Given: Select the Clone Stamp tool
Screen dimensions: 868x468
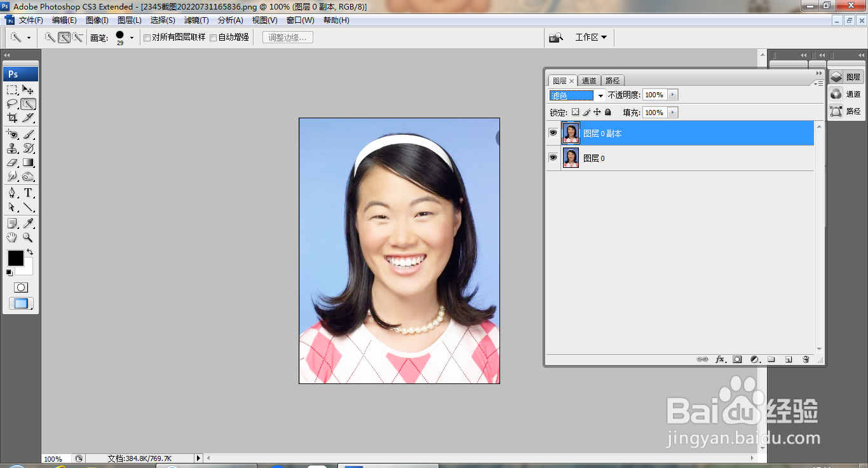Looking at the screenshot, I should [12, 148].
